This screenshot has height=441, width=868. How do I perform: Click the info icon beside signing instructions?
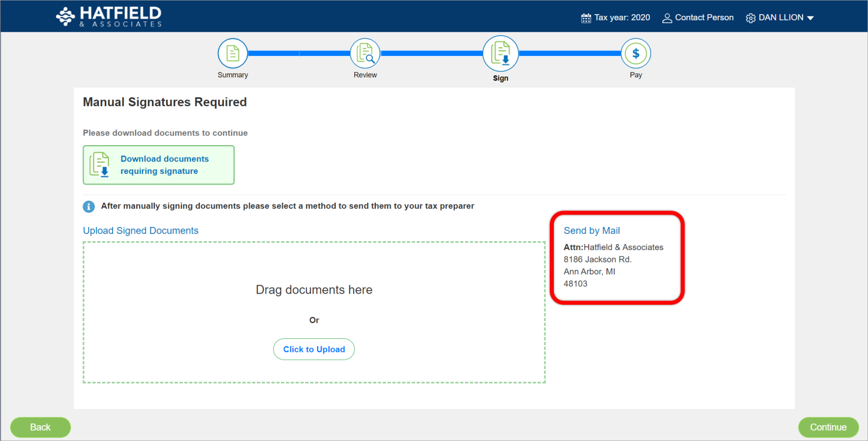coord(89,206)
